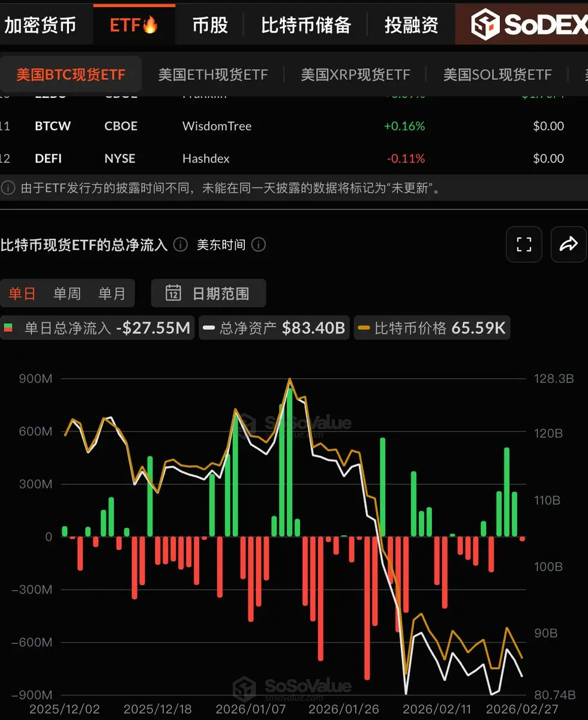Click the calendar icon in 日期范围
Image resolution: width=588 pixels, height=720 pixels.
click(x=173, y=293)
